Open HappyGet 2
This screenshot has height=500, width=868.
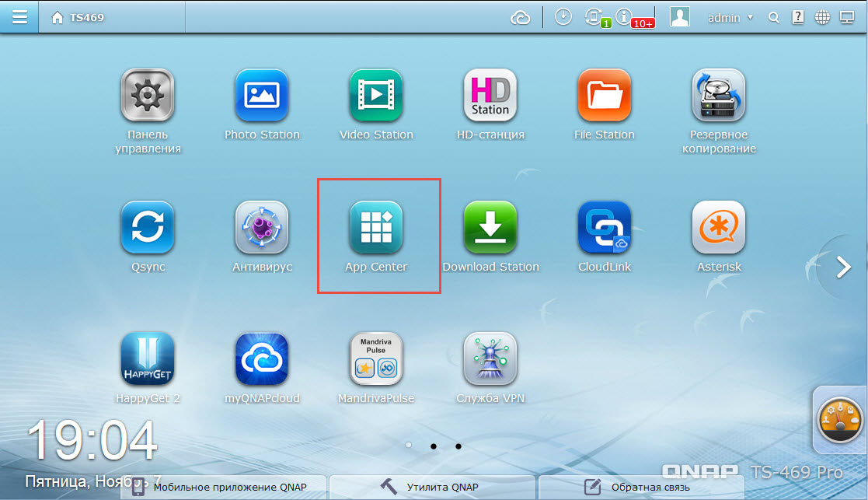147,358
